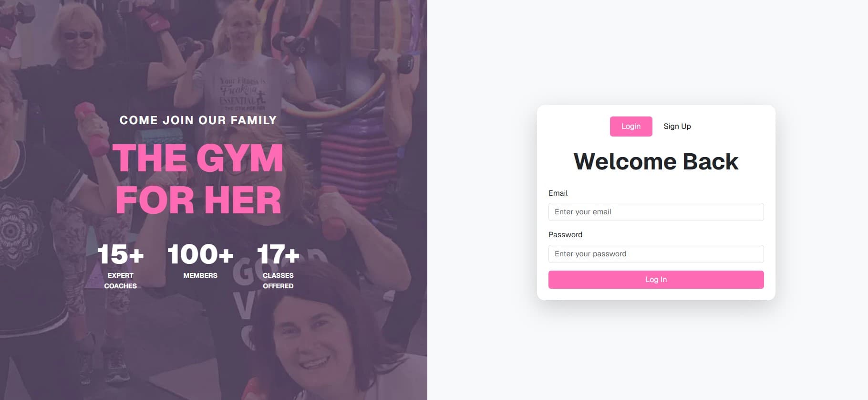Viewport: 868px width, 400px height.
Task: Click the 100+ members stat
Action: pyautogui.click(x=200, y=254)
